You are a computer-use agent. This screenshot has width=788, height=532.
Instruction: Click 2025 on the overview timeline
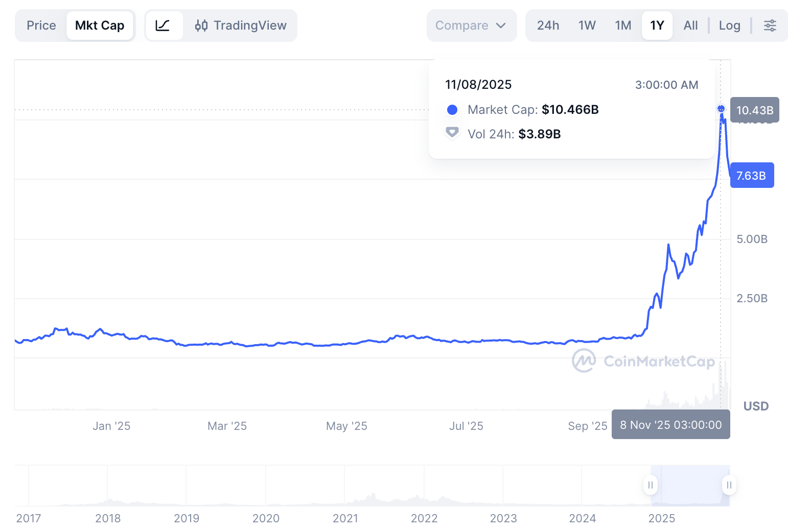tap(662, 519)
